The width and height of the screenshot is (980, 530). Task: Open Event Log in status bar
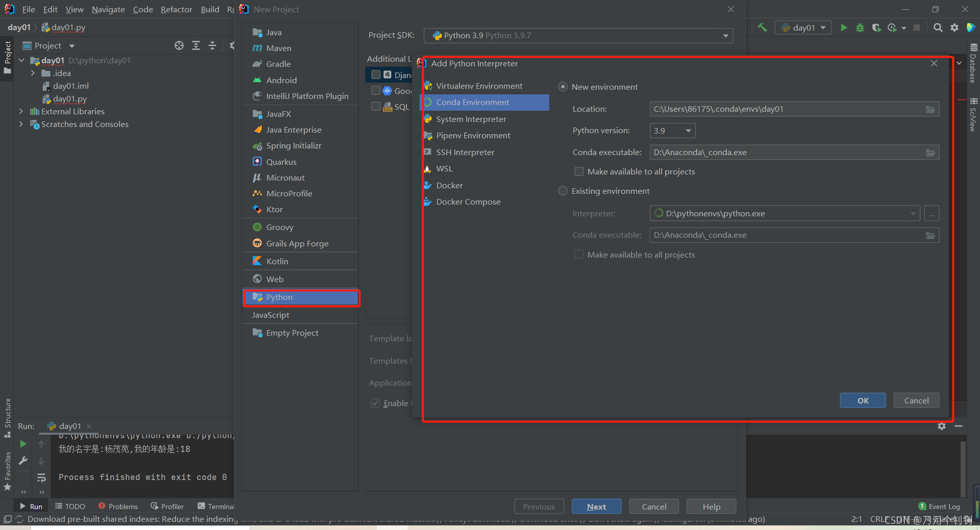[939, 507]
